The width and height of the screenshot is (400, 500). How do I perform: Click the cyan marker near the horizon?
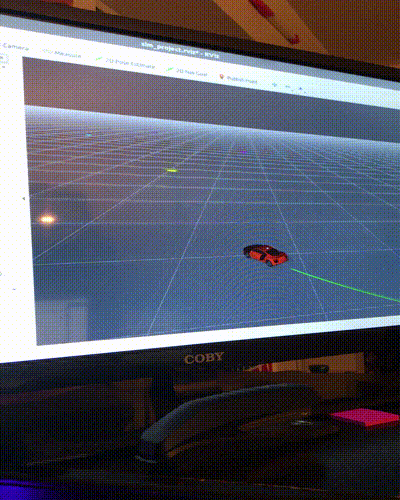click(88, 135)
